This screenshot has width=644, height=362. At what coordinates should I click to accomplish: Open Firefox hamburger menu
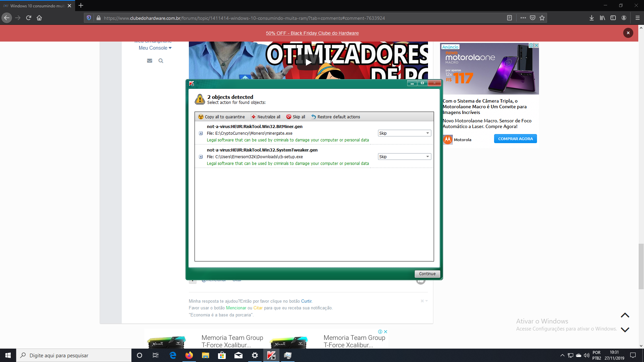(638, 18)
